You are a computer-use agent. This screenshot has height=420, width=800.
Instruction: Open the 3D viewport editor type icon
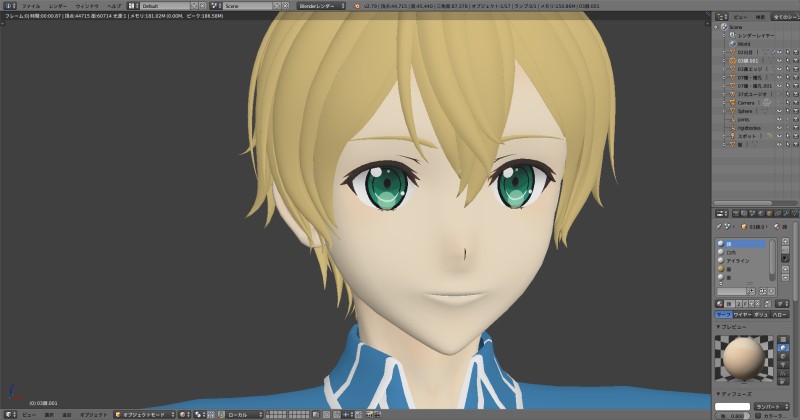10,414
